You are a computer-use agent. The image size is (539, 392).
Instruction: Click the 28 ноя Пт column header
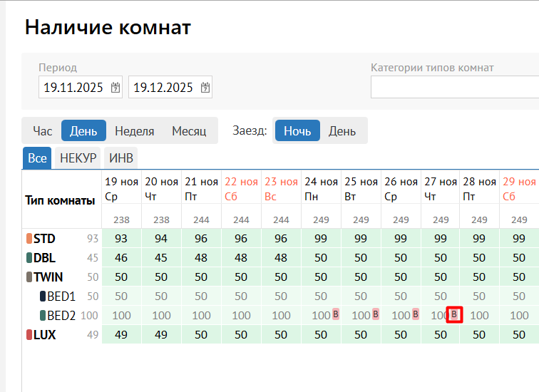479,189
